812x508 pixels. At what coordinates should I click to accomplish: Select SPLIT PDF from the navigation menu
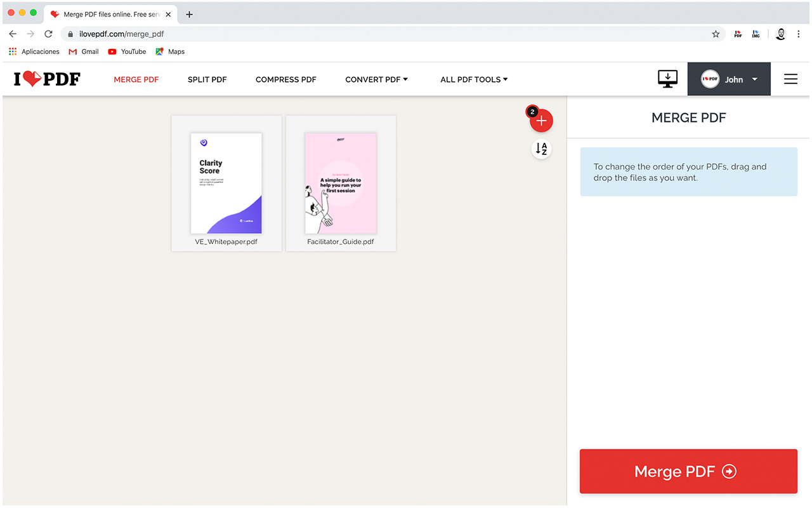(x=207, y=79)
